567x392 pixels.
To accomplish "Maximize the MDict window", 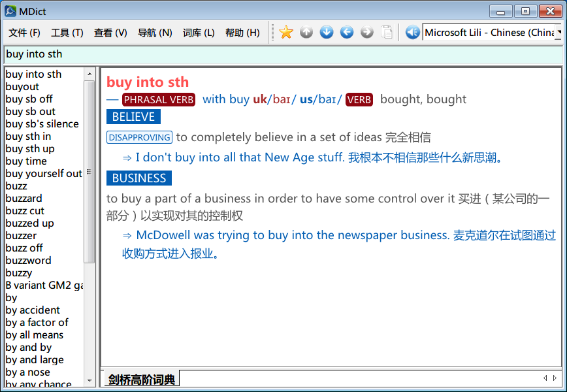I will pos(525,12).
